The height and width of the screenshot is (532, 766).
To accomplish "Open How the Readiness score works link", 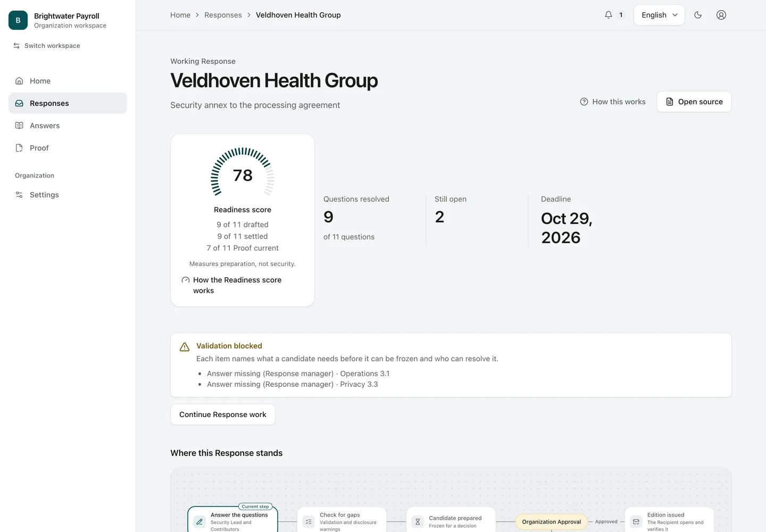I will tap(237, 285).
